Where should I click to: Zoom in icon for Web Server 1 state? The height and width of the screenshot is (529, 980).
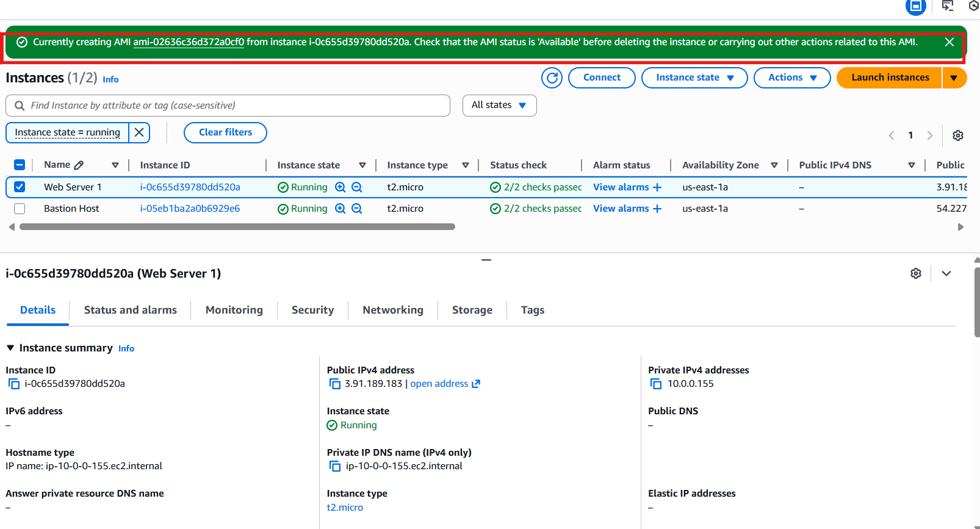(340, 187)
